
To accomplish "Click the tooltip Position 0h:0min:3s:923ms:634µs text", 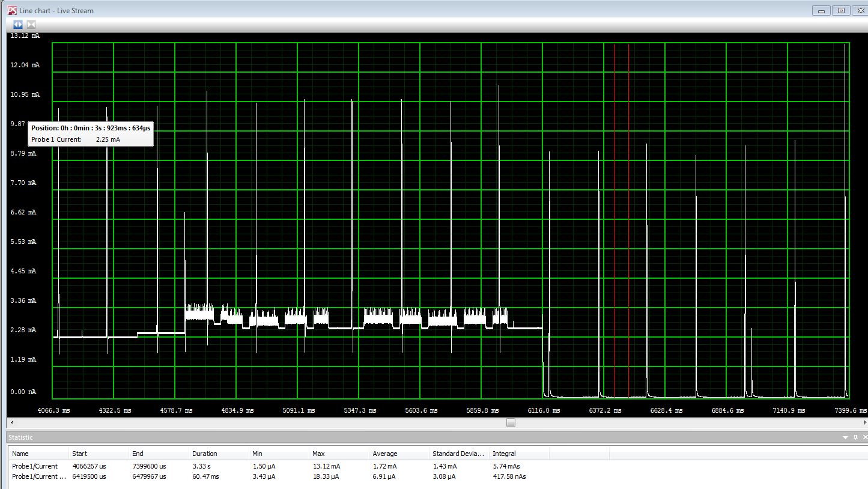I will pos(91,128).
